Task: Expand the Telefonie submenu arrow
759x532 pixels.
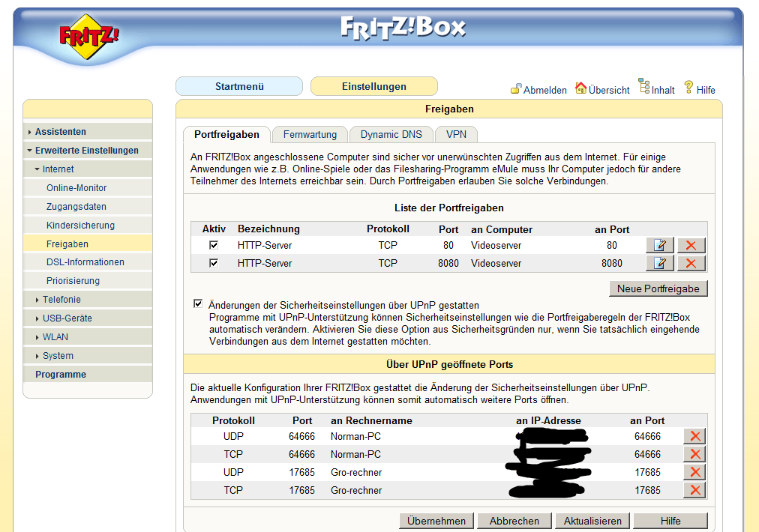Action: pos(37,300)
